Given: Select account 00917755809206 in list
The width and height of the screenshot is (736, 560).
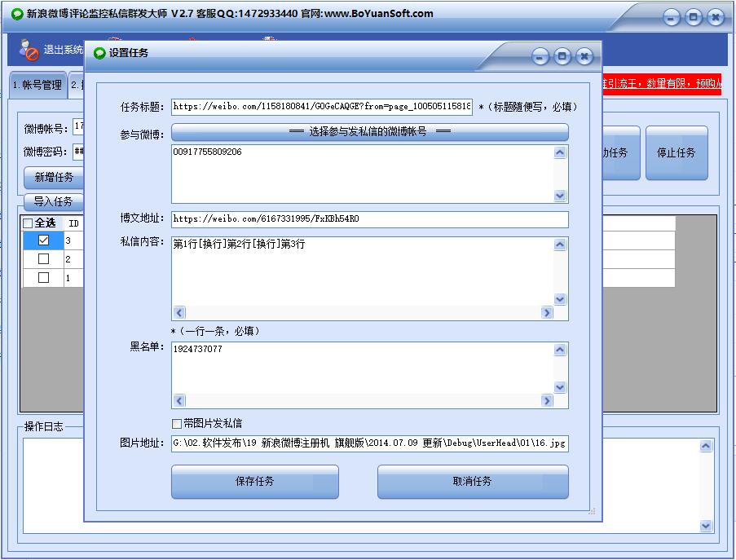Looking at the screenshot, I should 208,152.
